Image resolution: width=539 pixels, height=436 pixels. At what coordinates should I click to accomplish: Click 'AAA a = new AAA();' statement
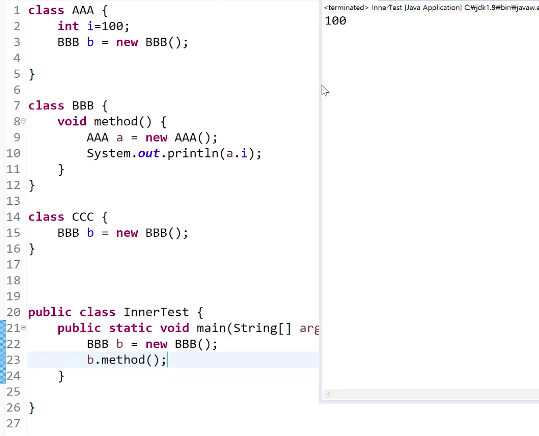[x=152, y=138]
